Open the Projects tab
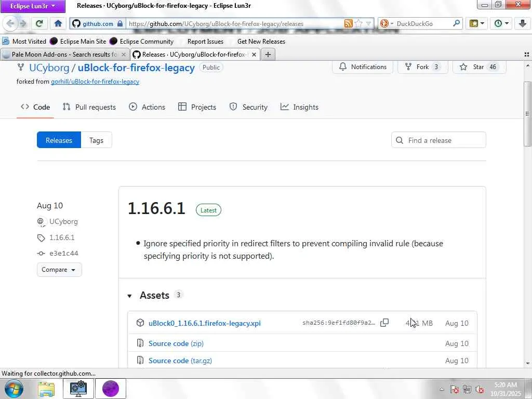This screenshot has width=532, height=399. coord(197,107)
